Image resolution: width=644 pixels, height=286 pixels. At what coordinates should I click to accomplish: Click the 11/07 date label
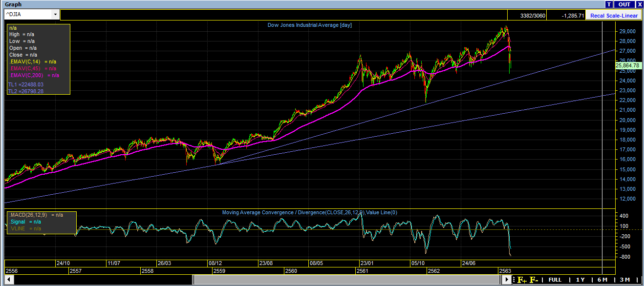tap(114, 263)
